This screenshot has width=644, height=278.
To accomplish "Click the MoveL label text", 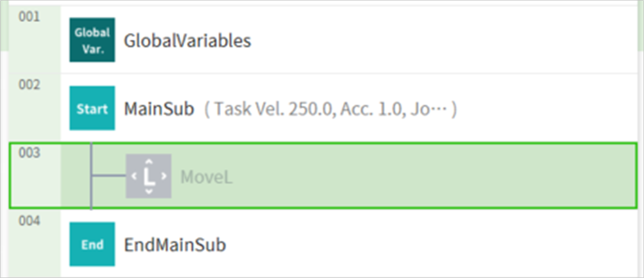I will [206, 177].
